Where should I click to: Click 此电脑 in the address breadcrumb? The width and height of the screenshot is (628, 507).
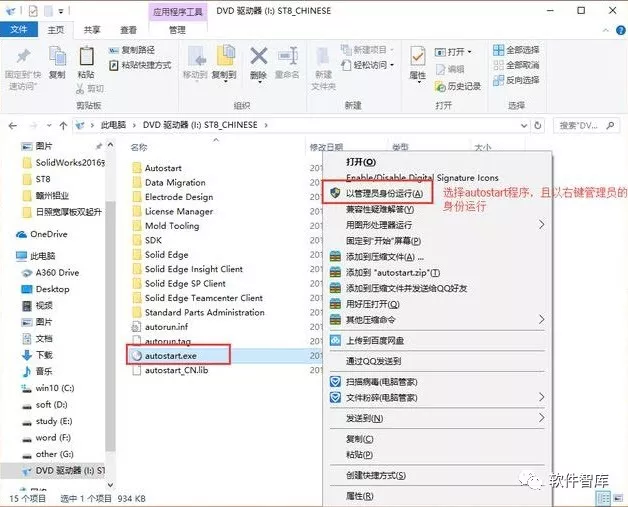coord(113,125)
